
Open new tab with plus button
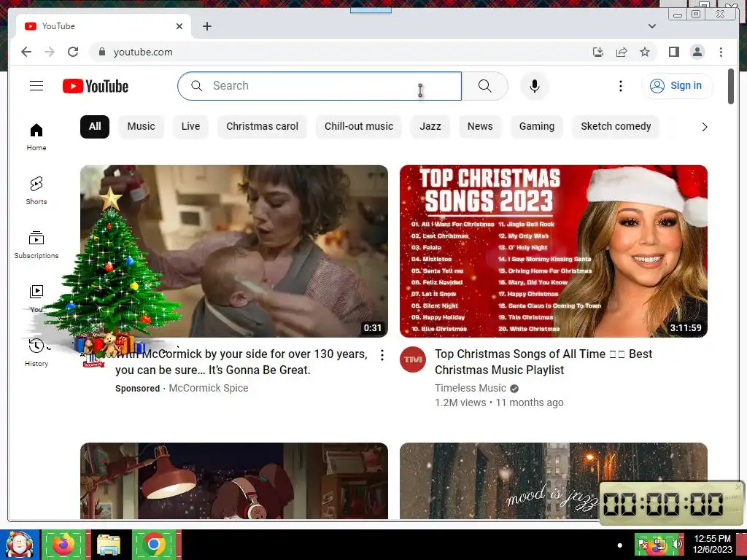(x=206, y=26)
